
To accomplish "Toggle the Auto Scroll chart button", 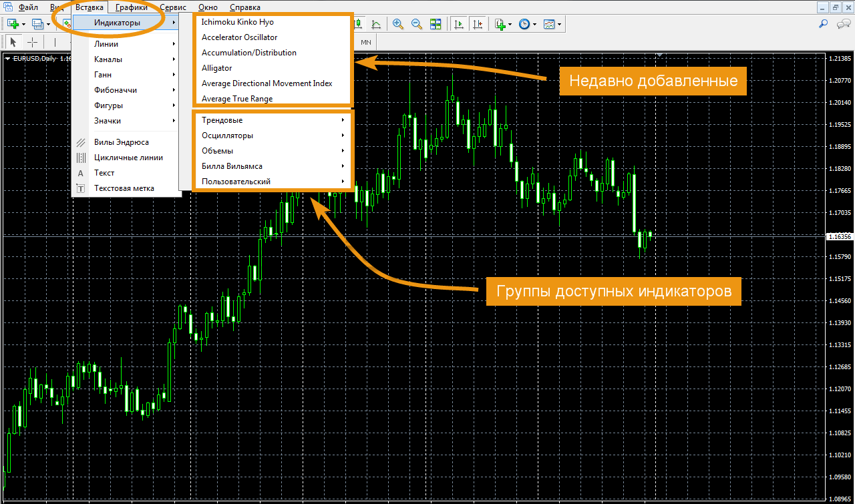I will click(459, 24).
